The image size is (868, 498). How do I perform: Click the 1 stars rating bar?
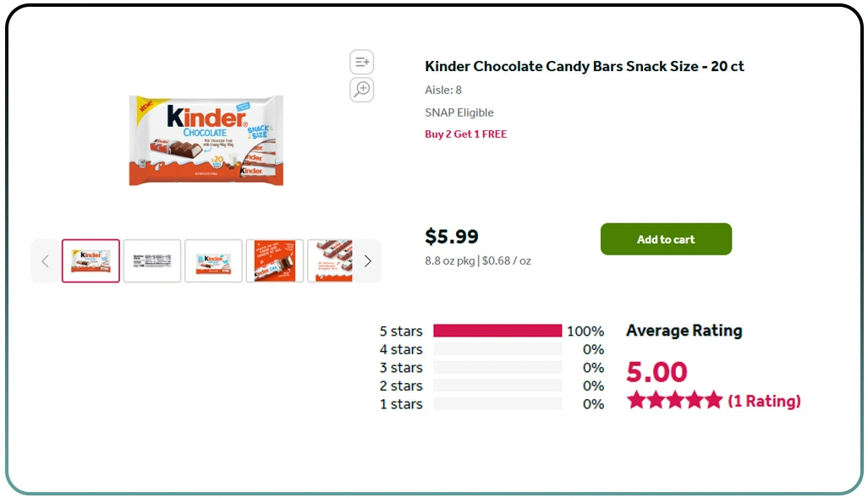(x=497, y=404)
